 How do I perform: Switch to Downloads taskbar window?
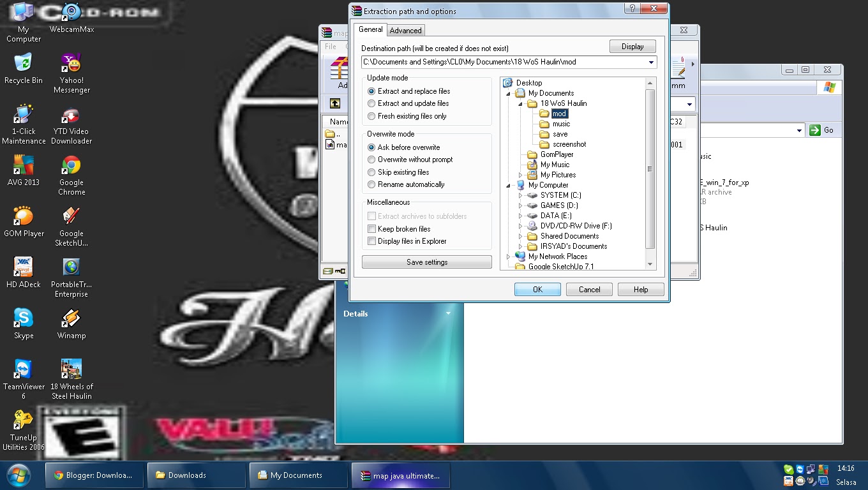point(197,475)
